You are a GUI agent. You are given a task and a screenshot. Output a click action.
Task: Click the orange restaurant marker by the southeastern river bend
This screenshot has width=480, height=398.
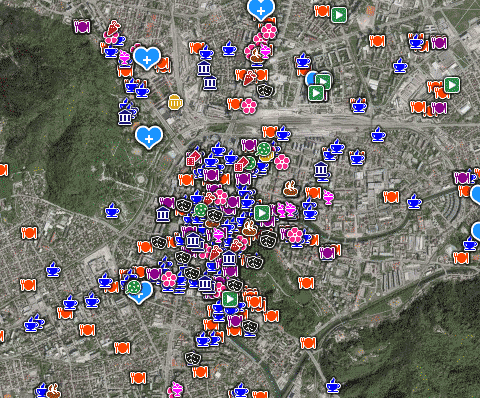coord(308,343)
